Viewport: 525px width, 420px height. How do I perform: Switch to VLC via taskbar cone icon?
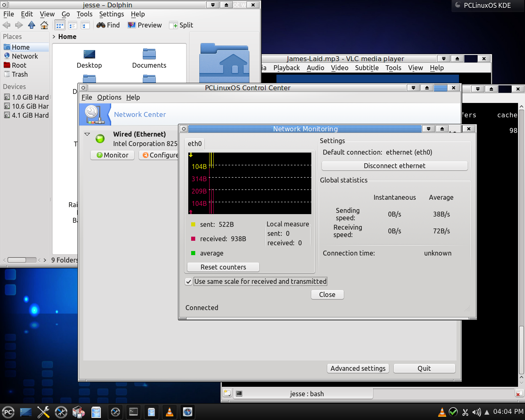coord(169,412)
